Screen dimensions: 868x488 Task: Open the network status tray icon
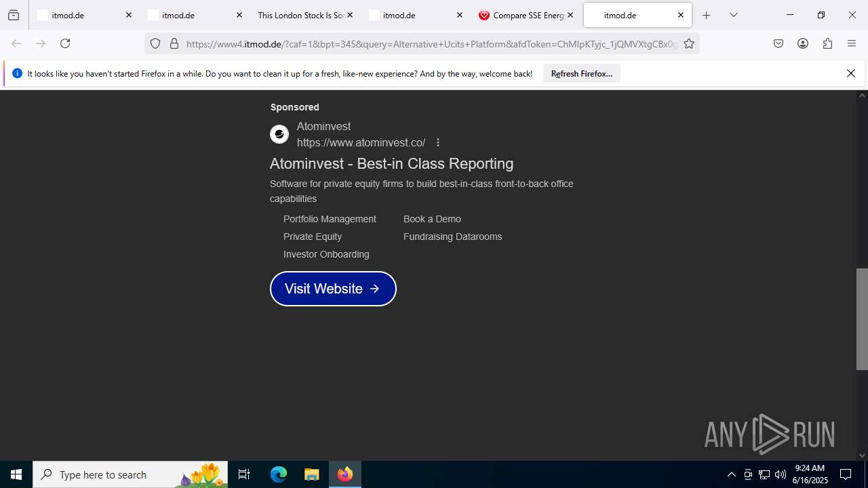pyautogui.click(x=764, y=474)
